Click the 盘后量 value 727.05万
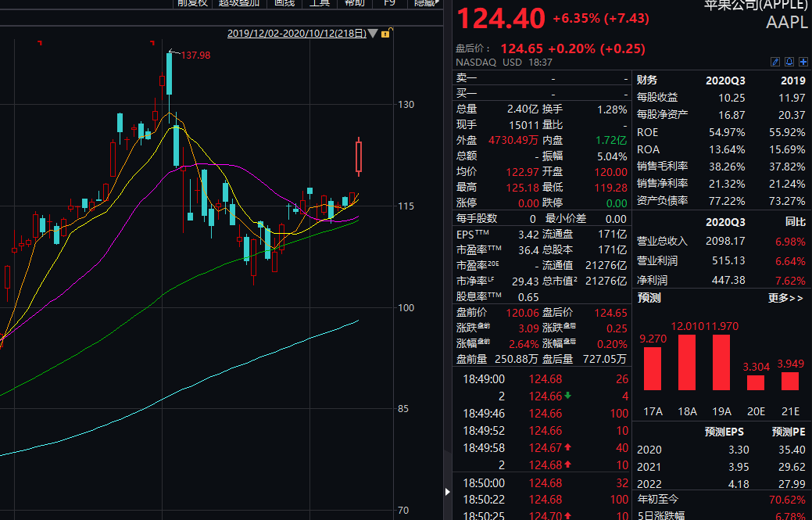812x520 pixels. 605,359
